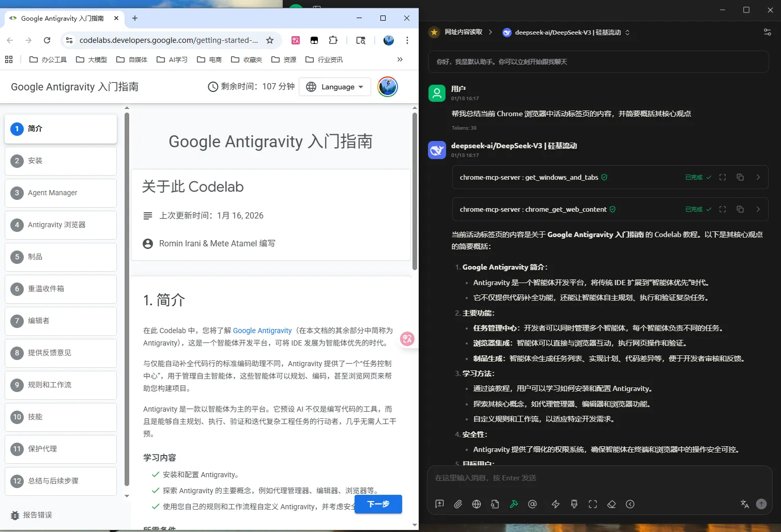Toggle web search globe icon in chat toolbar

click(x=477, y=504)
